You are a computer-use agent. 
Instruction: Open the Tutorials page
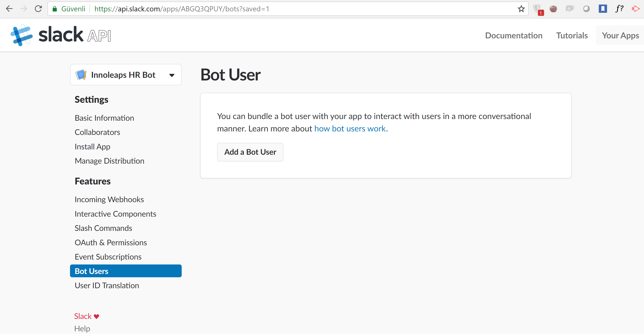click(x=572, y=35)
